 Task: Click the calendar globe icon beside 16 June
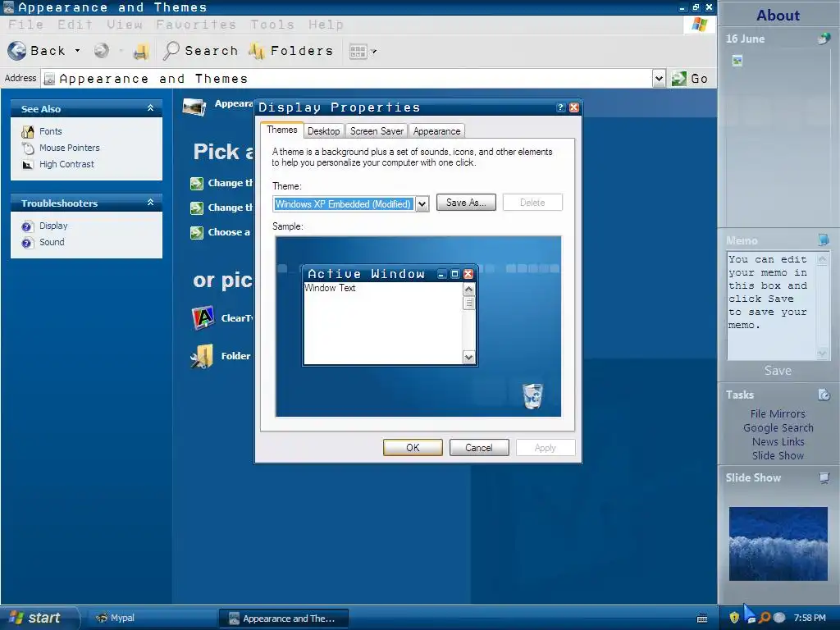tap(824, 39)
